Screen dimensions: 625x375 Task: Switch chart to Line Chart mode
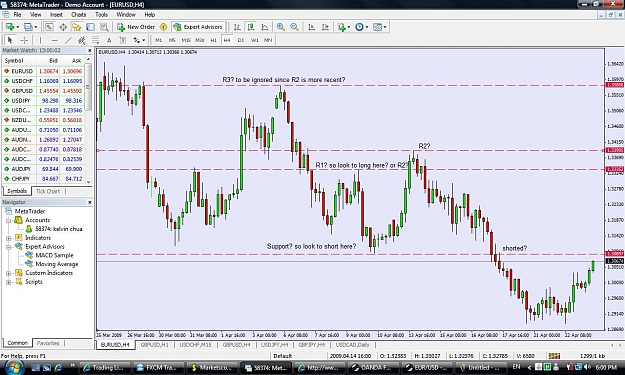tap(265, 27)
